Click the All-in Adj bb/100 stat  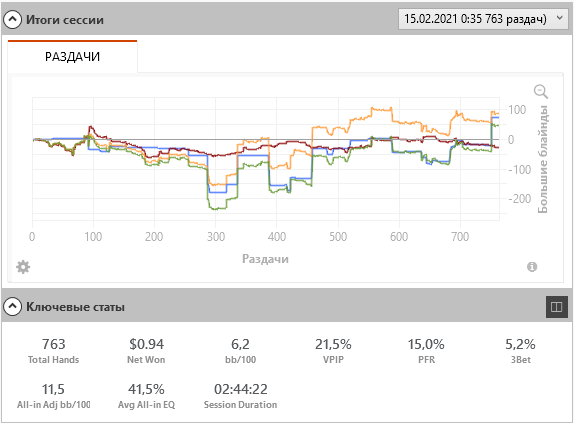click(x=53, y=396)
